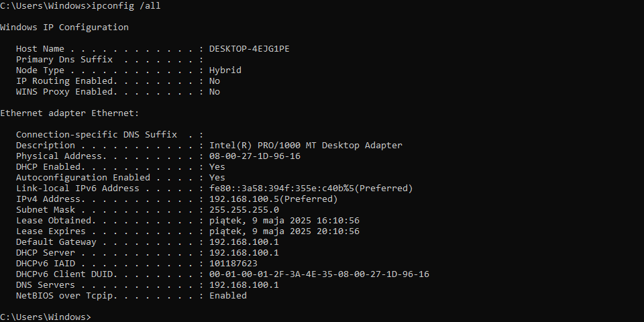This screenshot has height=322, width=644.
Task: Click the Default Gateway IP address
Action: 244,242
